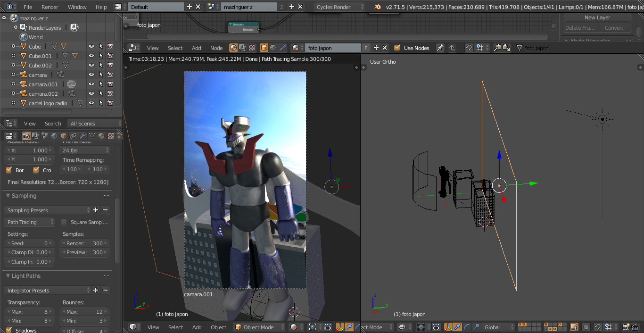Screen dimensions: 644x333
Task: Toggle 3D manipulator widget in left viewport
Action: 339,327
